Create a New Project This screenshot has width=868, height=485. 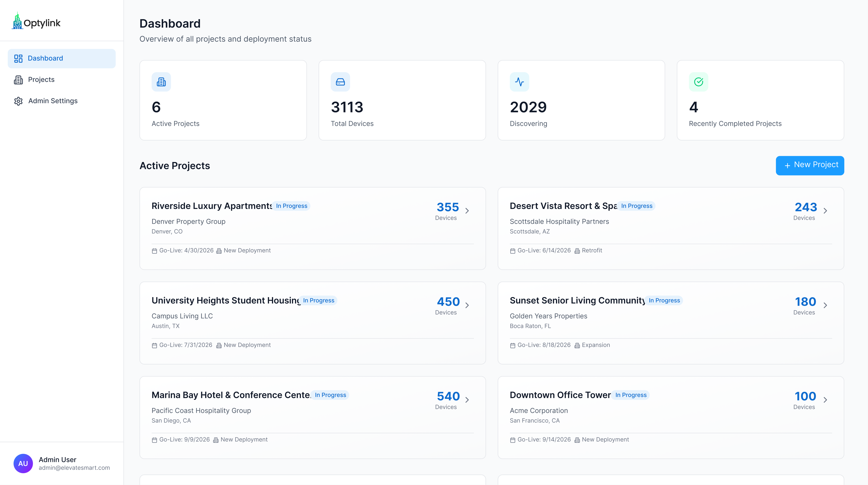pos(810,165)
